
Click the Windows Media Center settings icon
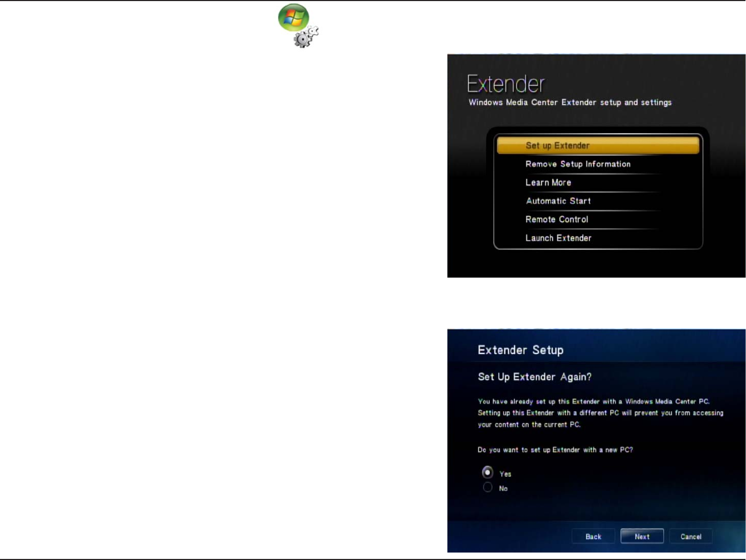tap(298, 26)
